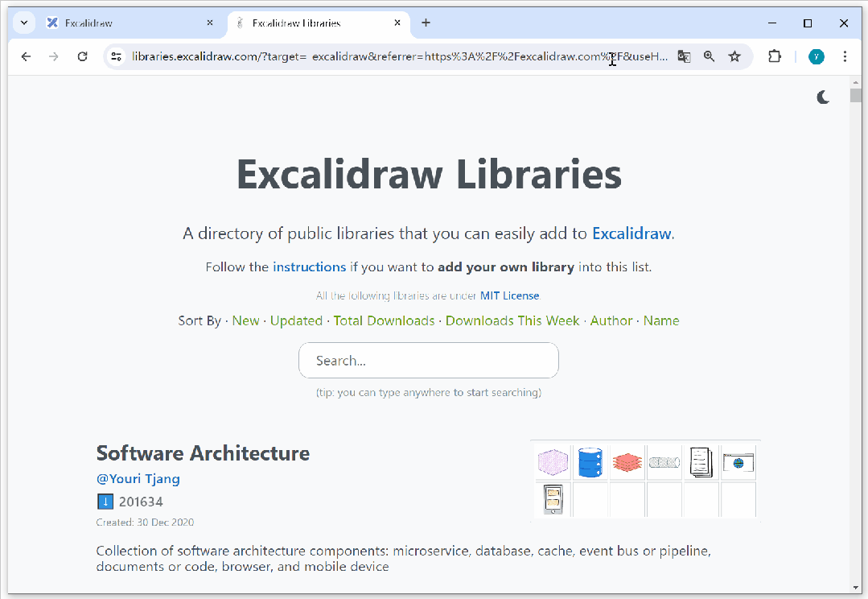Image resolution: width=868 pixels, height=599 pixels.
Task: Close the Excalidraw tab
Action: click(x=210, y=23)
